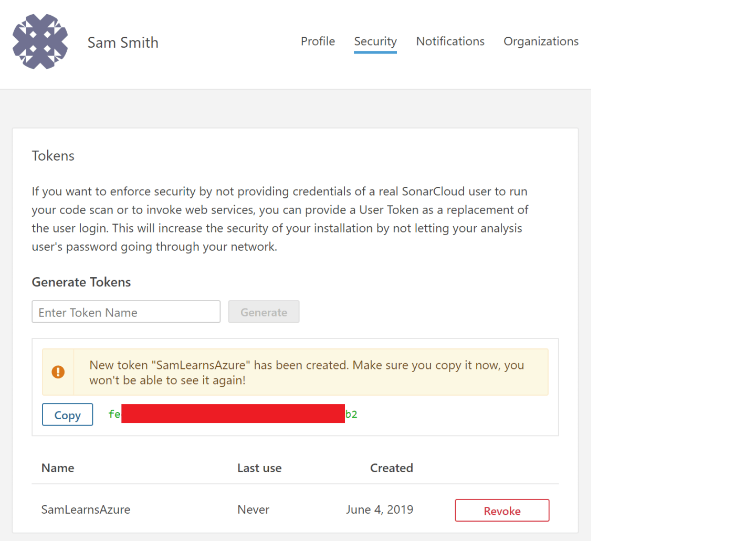The width and height of the screenshot is (756, 541).
Task: Click the tokens description paragraph
Action: click(280, 219)
